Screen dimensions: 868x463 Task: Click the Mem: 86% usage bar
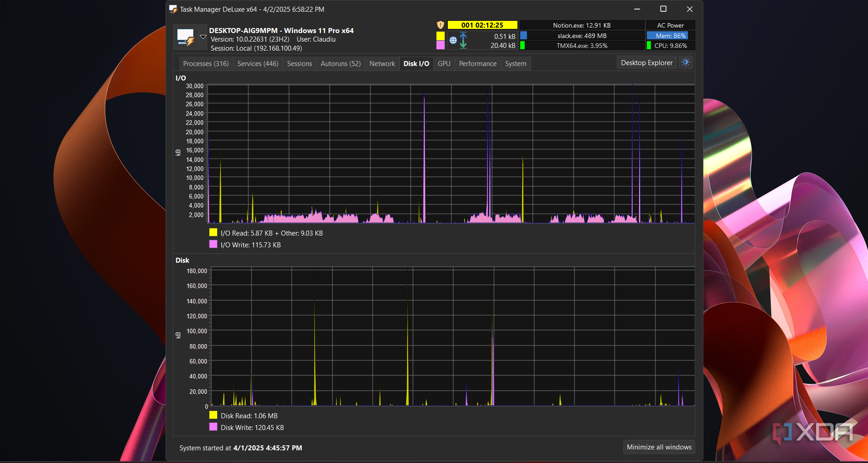pos(670,36)
